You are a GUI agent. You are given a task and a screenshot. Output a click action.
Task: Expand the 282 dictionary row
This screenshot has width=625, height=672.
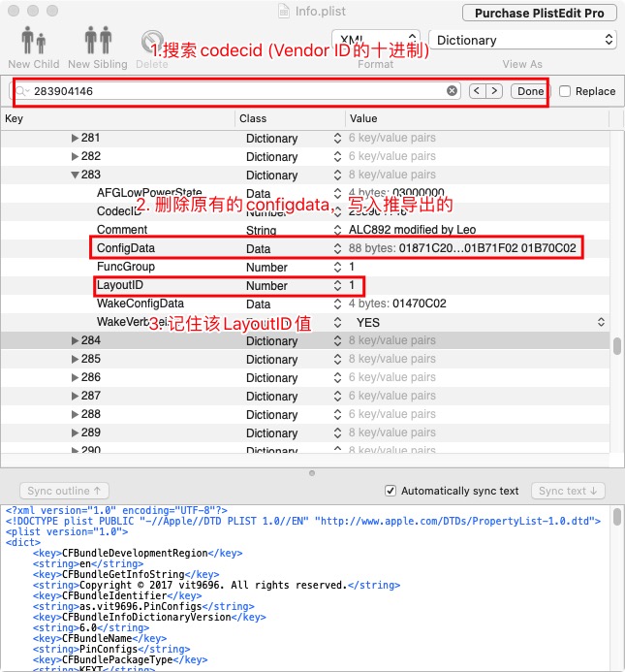75,156
